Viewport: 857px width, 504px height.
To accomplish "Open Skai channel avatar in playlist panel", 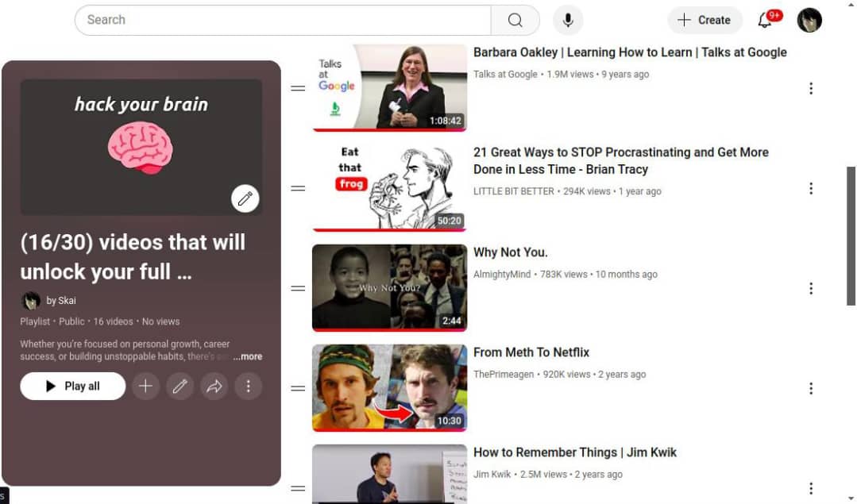I will (x=31, y=300).
